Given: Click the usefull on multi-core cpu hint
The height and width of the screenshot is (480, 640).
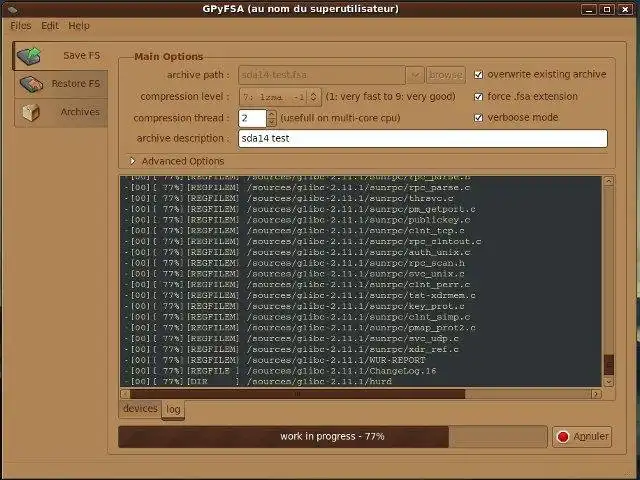Looking at the screenshot, I should [340, 118].
